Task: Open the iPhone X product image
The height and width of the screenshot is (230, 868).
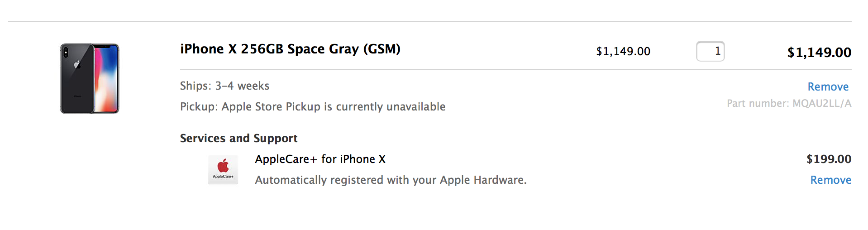Action: [90, 79]
